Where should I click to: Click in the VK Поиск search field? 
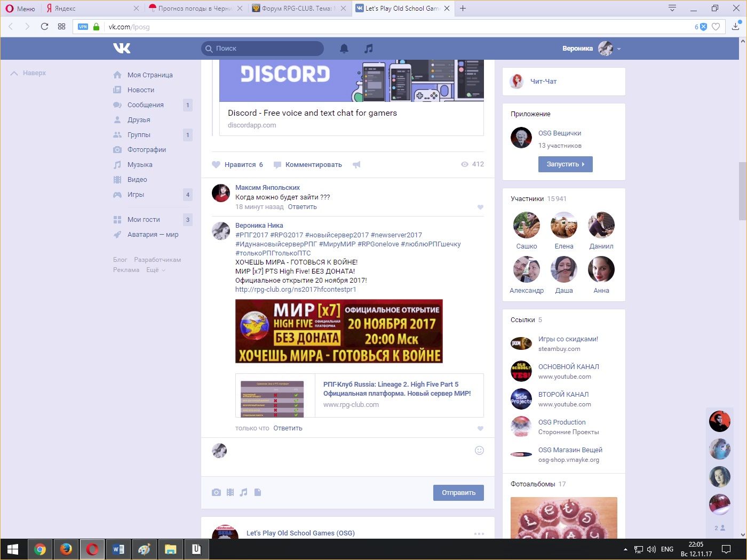(x=263, y=49)
